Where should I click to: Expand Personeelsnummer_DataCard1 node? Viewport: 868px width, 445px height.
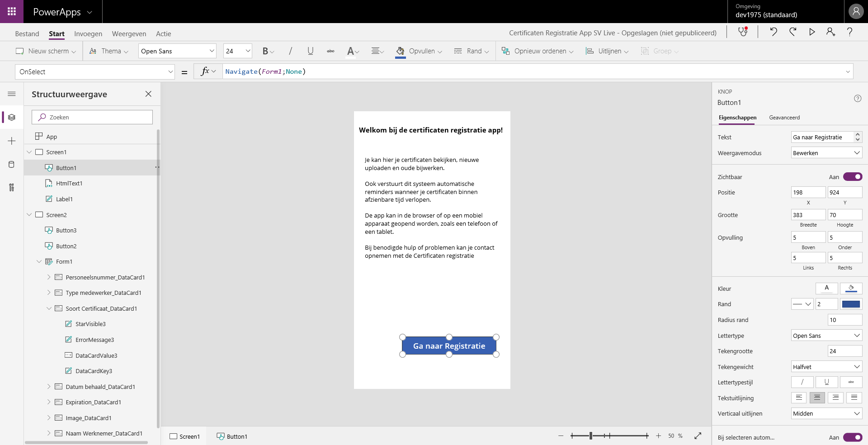[x=49, y=277]
